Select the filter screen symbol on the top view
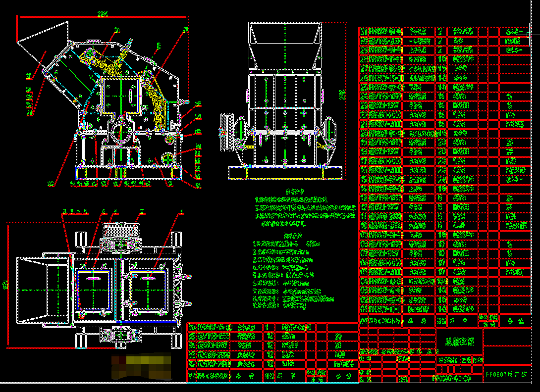540x392 pixels. pyautogui.click(x=119, y=230)
